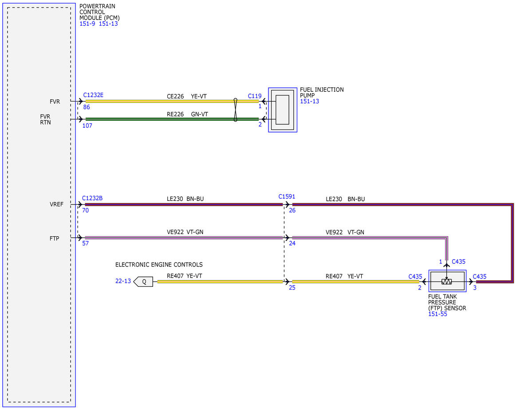Screen dimensions: 532x411
Task: Click pin number 86 at C1232E
Action: pyautogui.click(x=87, y=107)
